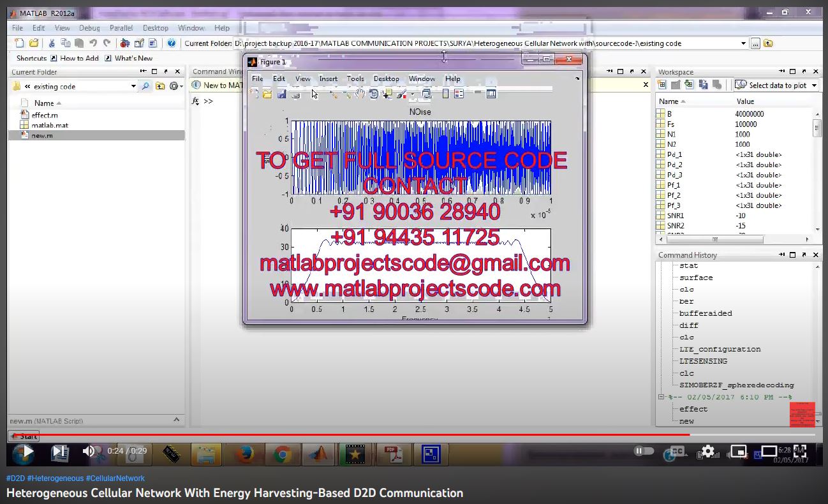Click the Redo arrow in MATLAB toolbar
Screen dimensions: 828x504
(106, 43)
